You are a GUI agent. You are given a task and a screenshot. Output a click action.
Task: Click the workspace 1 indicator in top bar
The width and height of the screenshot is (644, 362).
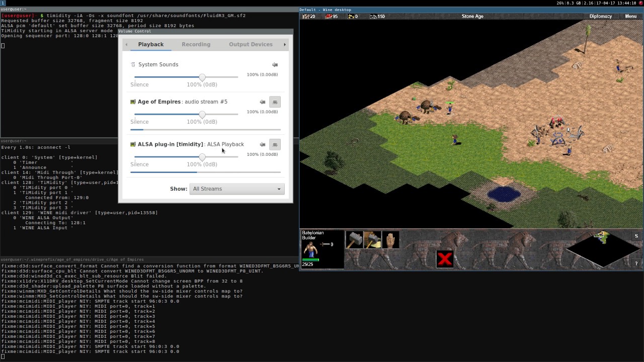click(3, 3)
